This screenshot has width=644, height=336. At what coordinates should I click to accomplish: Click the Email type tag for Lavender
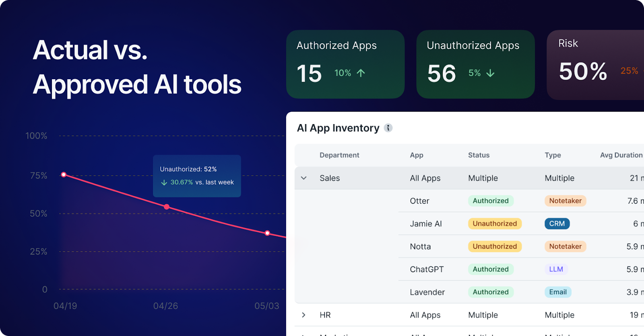click(x=557, y=292)
